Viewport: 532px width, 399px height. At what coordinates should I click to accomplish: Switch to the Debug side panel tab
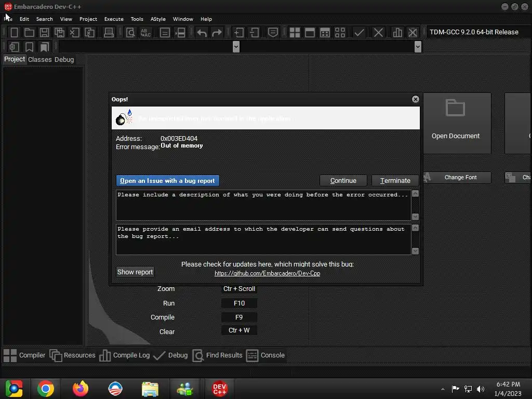click(64, 59)
